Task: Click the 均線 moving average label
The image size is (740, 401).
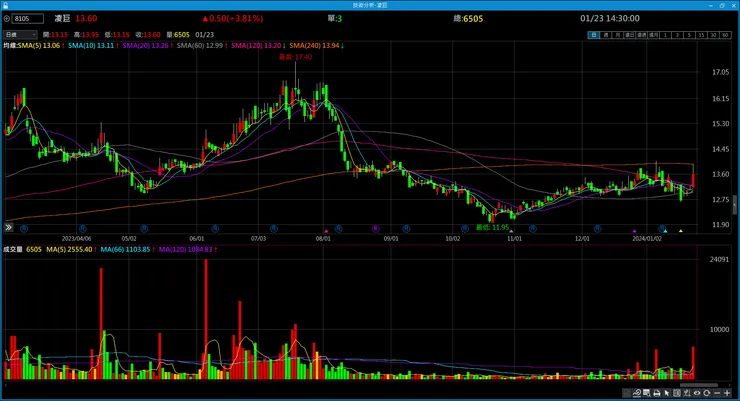Action: (10, 45)
